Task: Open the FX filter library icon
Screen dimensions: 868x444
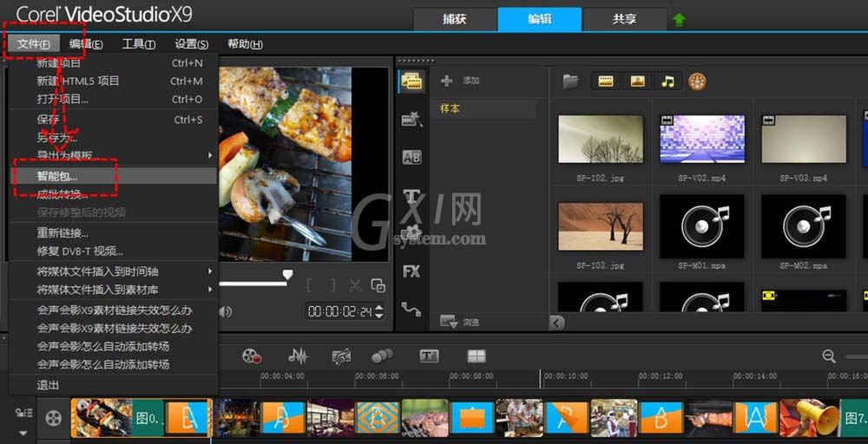Action: tap(411, 271)
